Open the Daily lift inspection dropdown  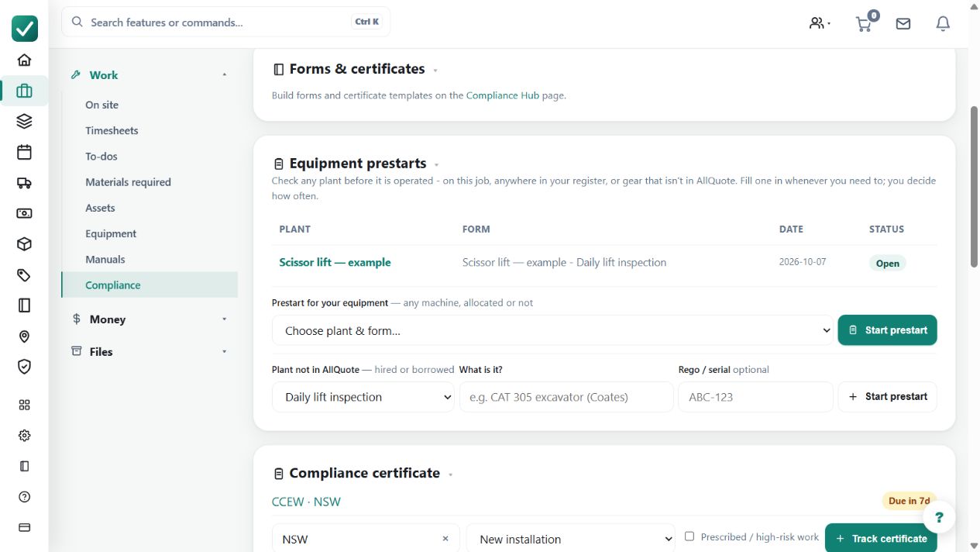point(363,397)
